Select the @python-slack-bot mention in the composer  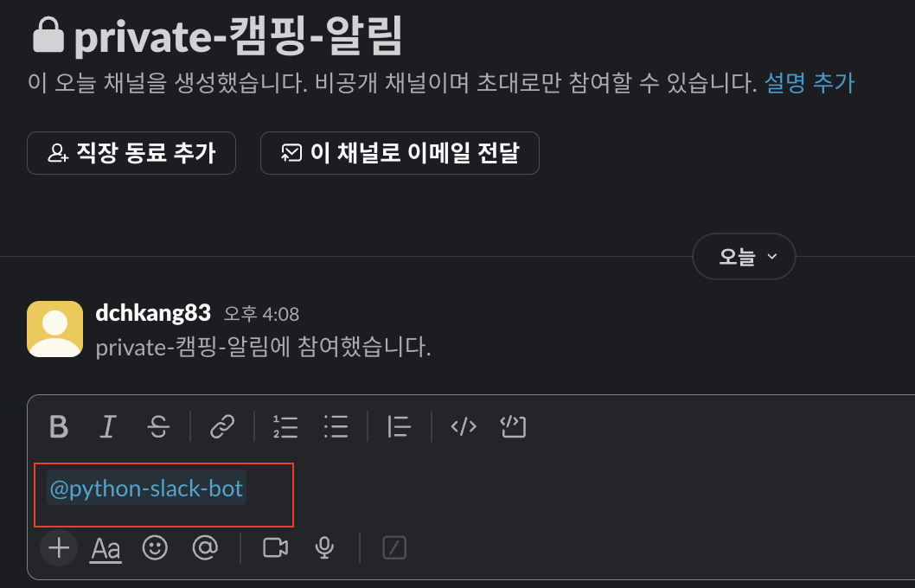[145, 489]
